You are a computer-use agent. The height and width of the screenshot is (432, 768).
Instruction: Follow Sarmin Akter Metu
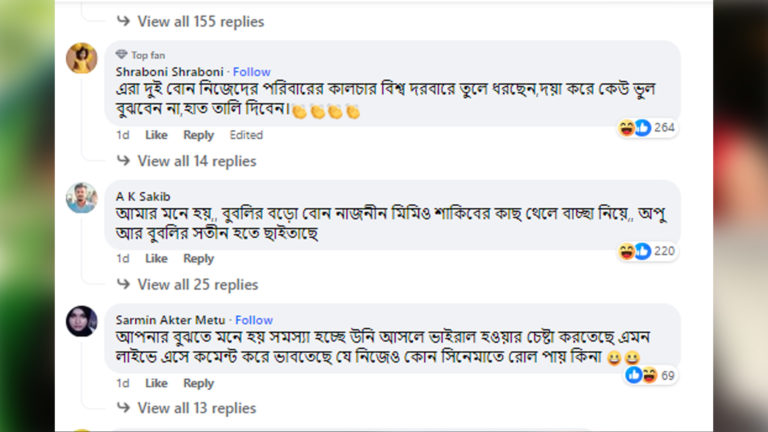tap(254, 320)
